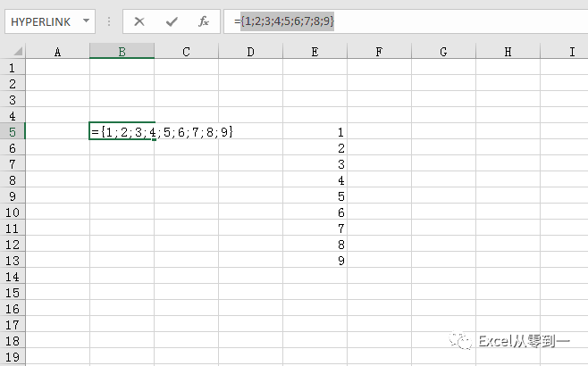Image resolution: width=588 pixels, height=366 pixels.
Task: Select column C header
Action: (186, 51)
